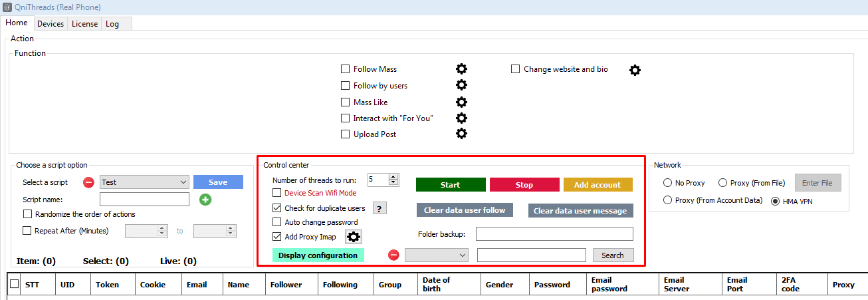The image size is (868, 300).
Task: Enable the Follow Mass checkbox
Action: tap(345, 69)
